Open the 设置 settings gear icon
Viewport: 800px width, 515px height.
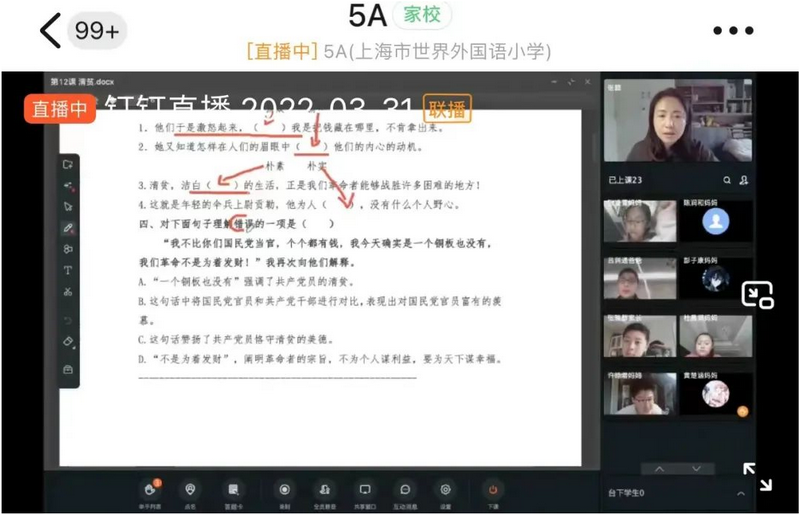tap(446, 490)
